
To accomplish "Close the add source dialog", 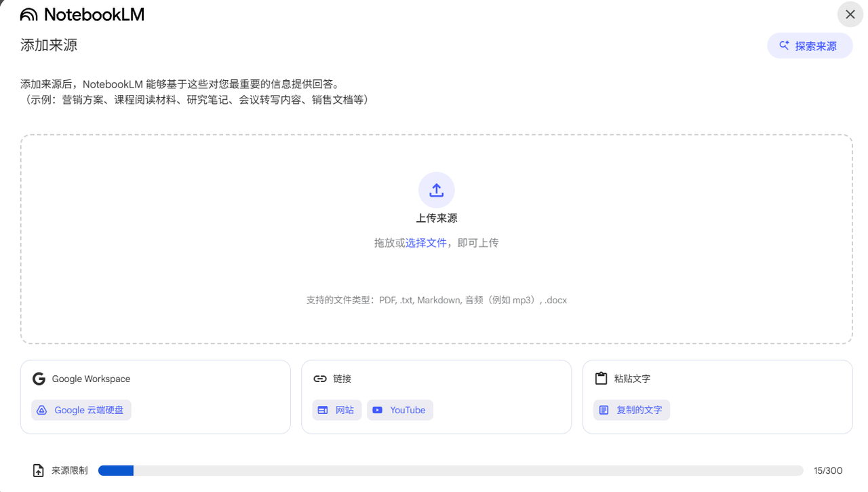I will tap(850, 14).
